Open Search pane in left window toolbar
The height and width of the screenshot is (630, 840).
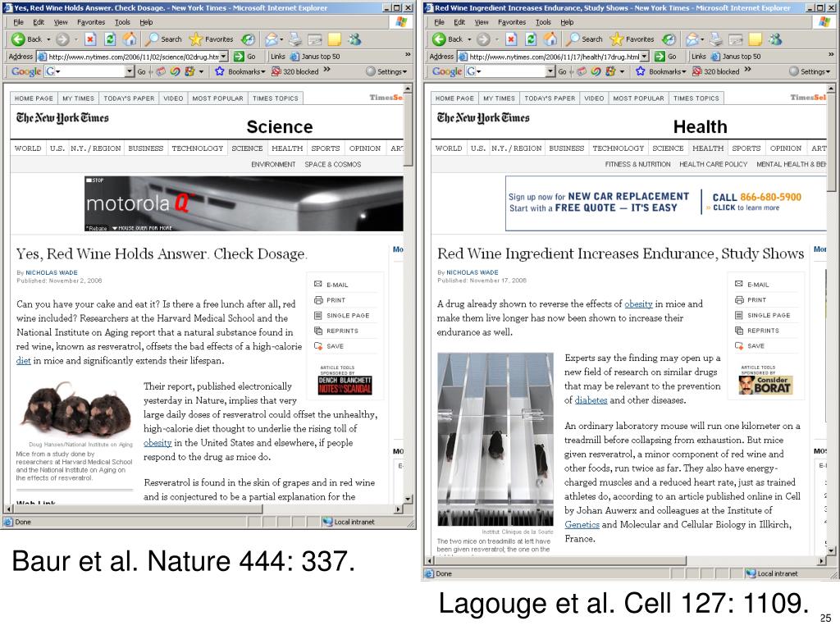[x=164, y=39]
